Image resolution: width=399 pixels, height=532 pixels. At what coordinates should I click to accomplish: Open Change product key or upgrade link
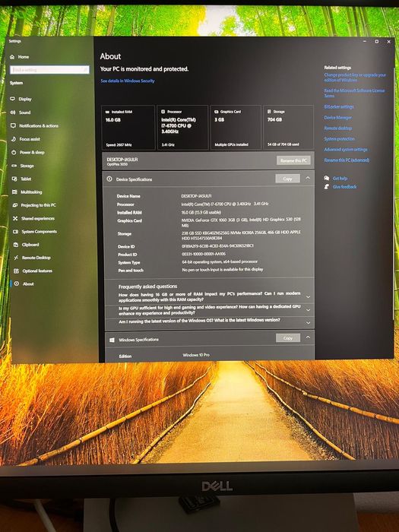click(355, 78)
